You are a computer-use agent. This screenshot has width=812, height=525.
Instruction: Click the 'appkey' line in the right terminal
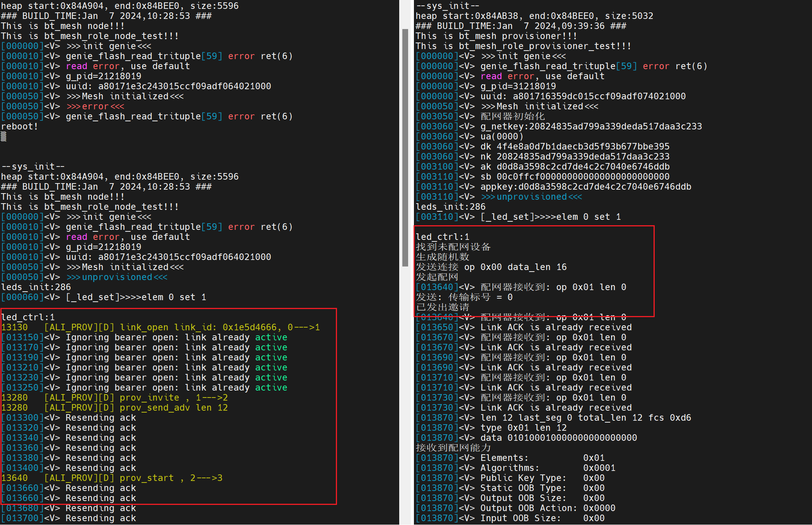[x=586, y=187]
